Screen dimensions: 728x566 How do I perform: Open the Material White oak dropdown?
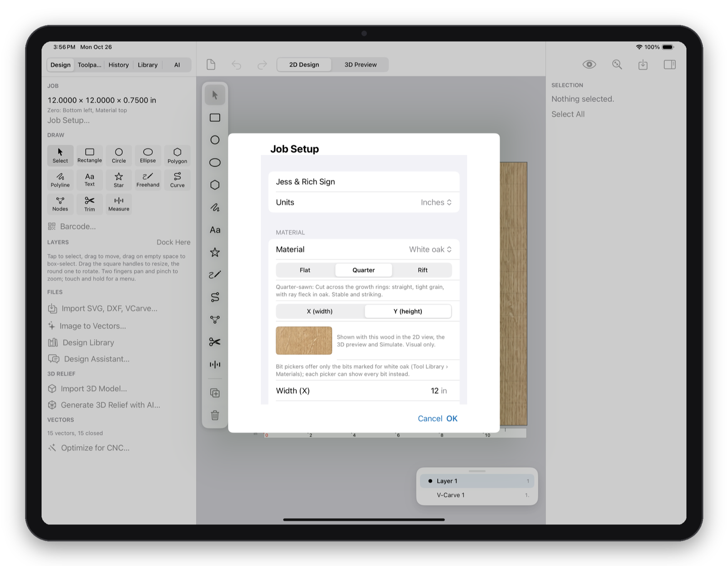point(430,249)
